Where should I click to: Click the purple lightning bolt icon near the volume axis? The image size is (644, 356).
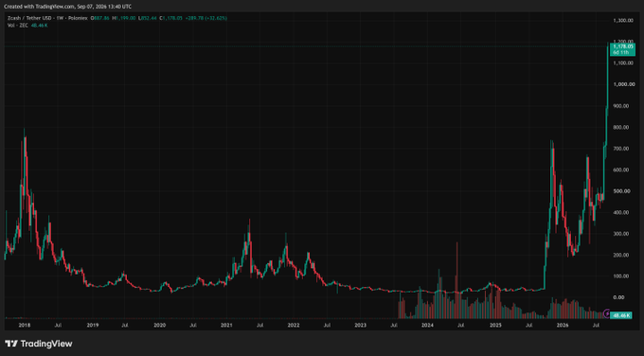(607, 314)
